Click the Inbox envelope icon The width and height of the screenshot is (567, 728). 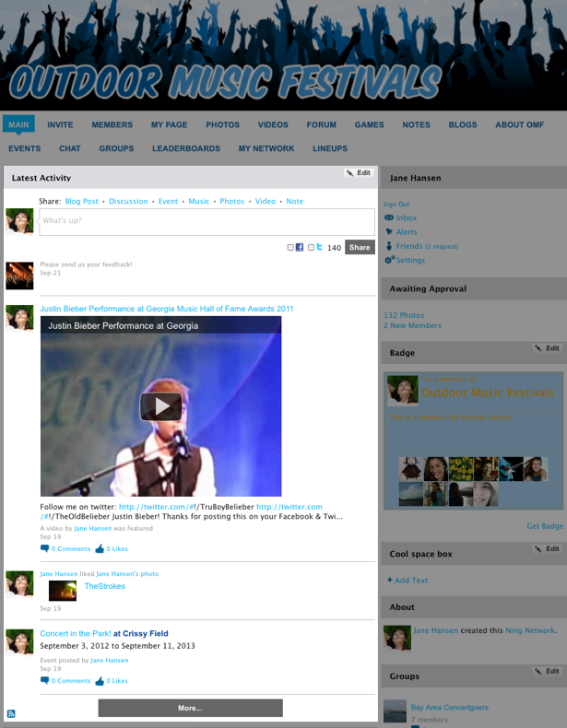[x=389, y=217]
